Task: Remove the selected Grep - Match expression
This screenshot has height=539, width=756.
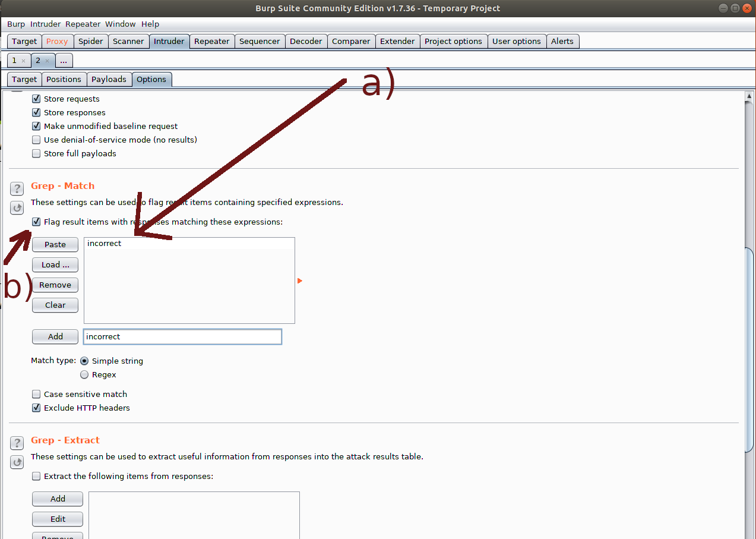Action: 55,285
